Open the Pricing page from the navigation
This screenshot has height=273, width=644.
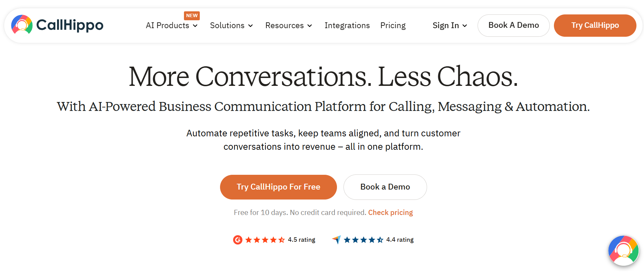pos(393,25)
